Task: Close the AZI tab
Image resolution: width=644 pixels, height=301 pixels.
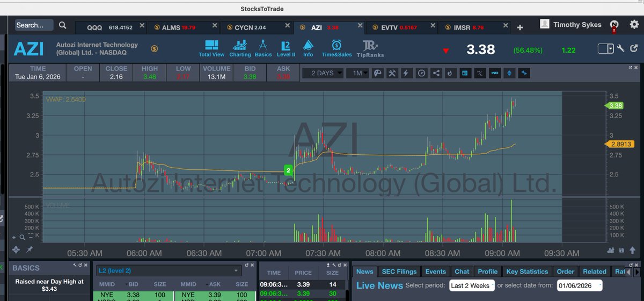Action: pos(360,25)
